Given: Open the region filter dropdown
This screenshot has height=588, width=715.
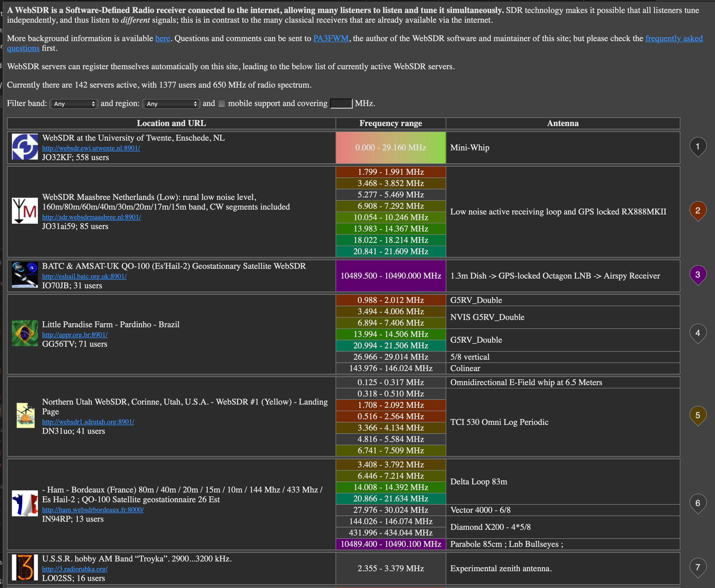Looking at the screenshot, I should pos(171,104).
